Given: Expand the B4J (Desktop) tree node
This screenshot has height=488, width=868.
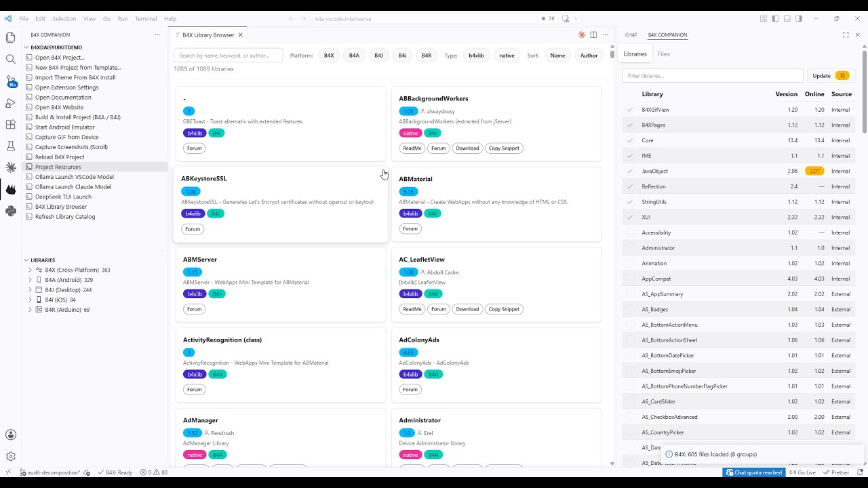Looking at the screenshot, I should (x=30, y=290).
